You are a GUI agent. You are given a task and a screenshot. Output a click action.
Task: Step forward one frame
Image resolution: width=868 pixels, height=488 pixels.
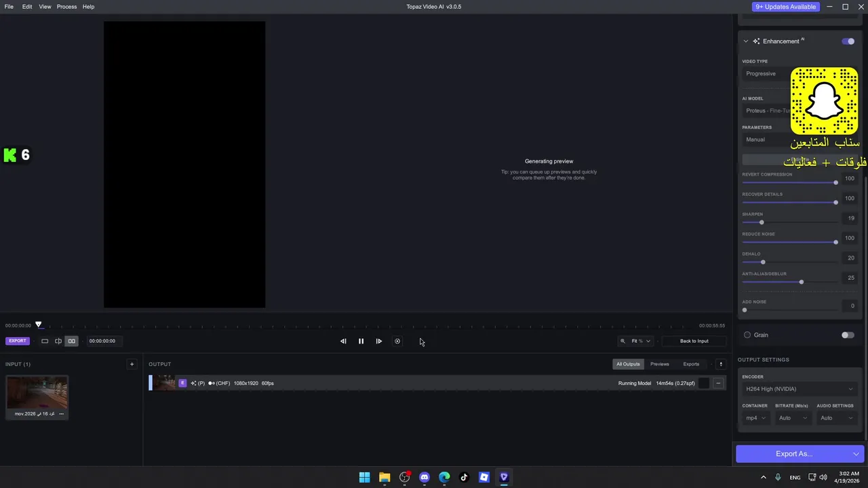(378, 341)
